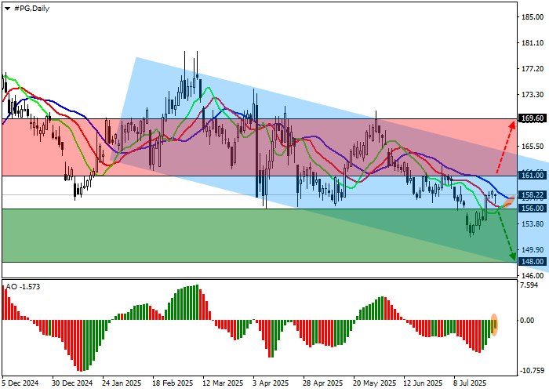Select the 169.60 red price label
The image size is (549, 392).
(x=532, y=118)
